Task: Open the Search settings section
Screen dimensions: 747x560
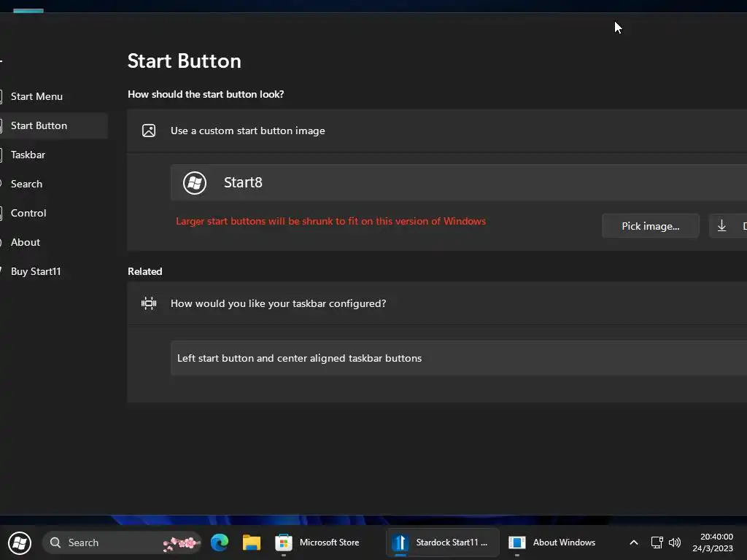Action: 26,184
